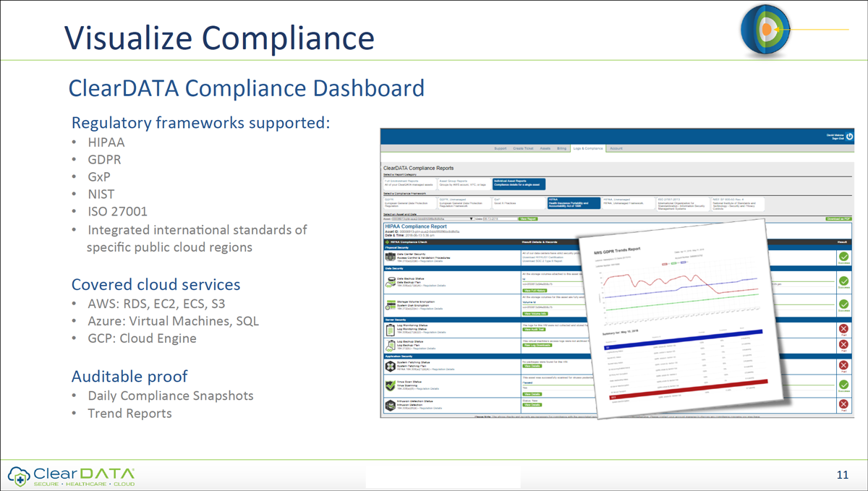This screenshot has height=491, width=868.
Task: Open Regulation Details link under Data Center Security
Action: (x=433, y=261)
